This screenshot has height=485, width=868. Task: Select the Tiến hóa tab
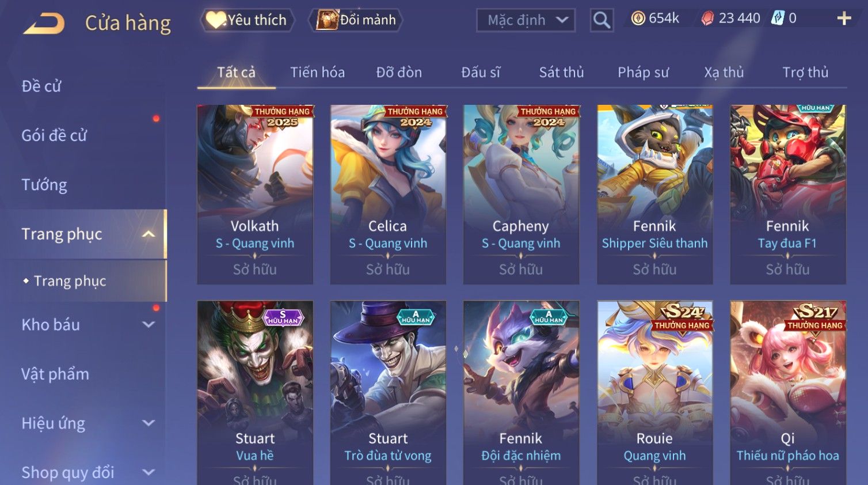pos(317,72)
